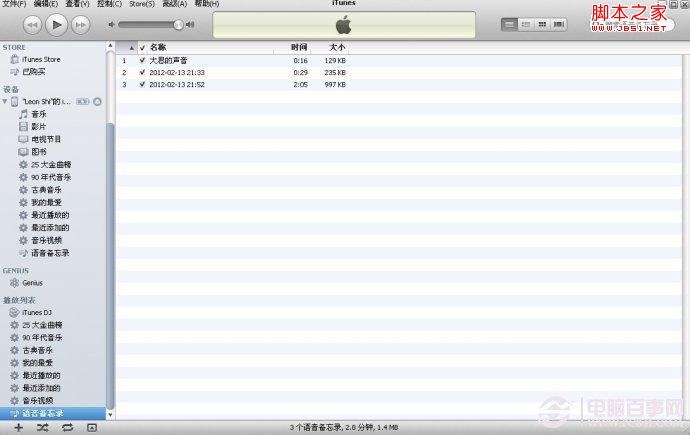This screenshot has height=435, width=690.
Task: Open 90 年代音乐 in the playlists section
Action: (x=42, y=338)
